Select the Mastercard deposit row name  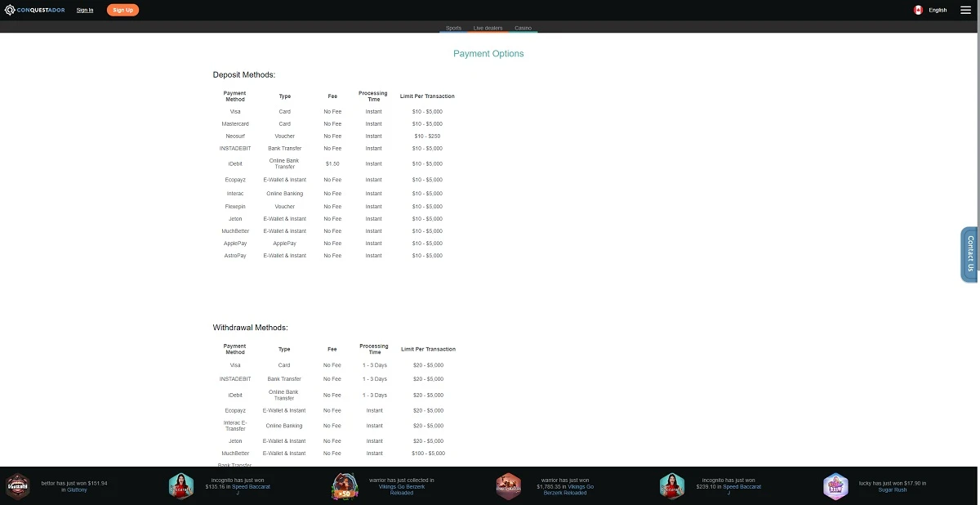(x=235, y=123)
